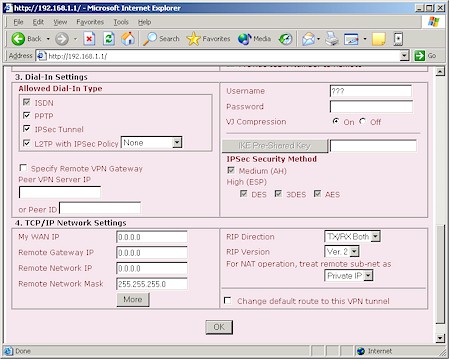
Task: Open the Edit button dropdown arrow
Action: [x=365, y=39]
